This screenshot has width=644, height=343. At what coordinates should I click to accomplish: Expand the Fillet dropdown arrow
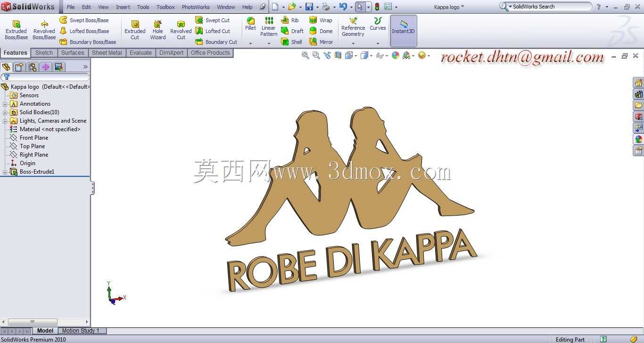(x=250, y=43)
